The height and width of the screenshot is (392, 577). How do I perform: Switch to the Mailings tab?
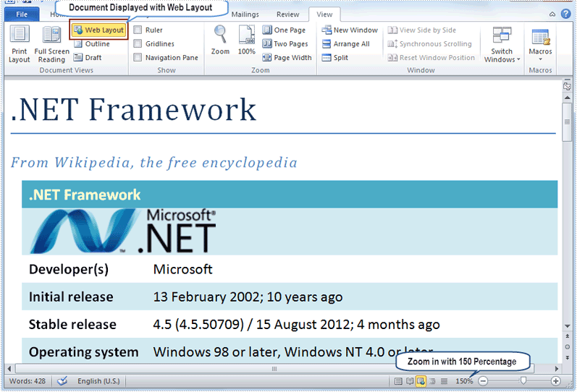pos(245,14)
